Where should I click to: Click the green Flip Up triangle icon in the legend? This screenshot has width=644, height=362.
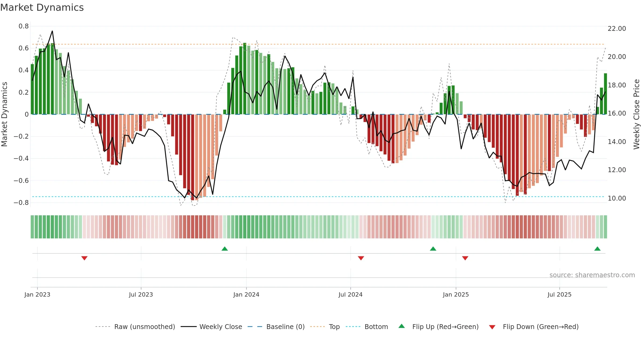(x=402, y=326)
